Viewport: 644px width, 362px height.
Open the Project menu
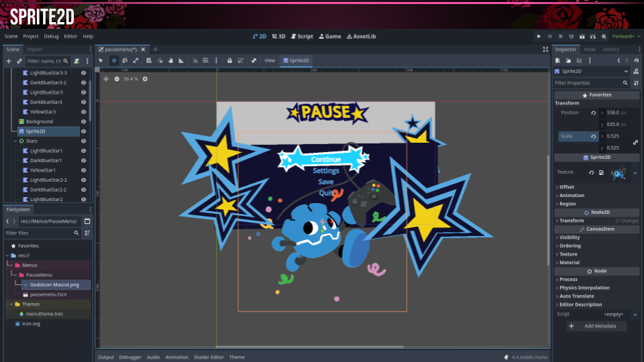31,36
